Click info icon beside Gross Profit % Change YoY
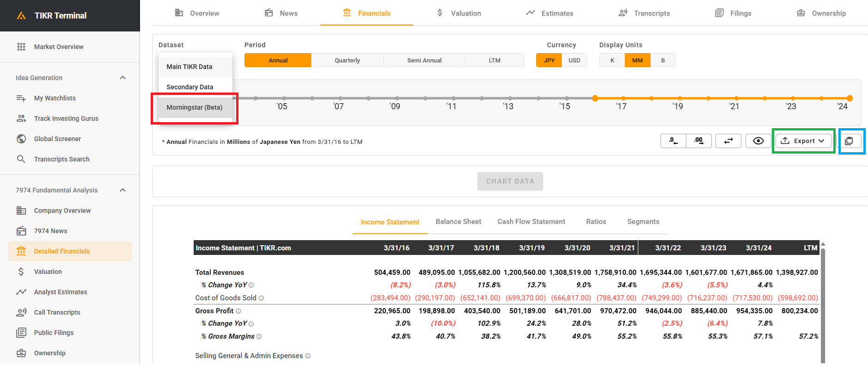 (x=251, y=324)
